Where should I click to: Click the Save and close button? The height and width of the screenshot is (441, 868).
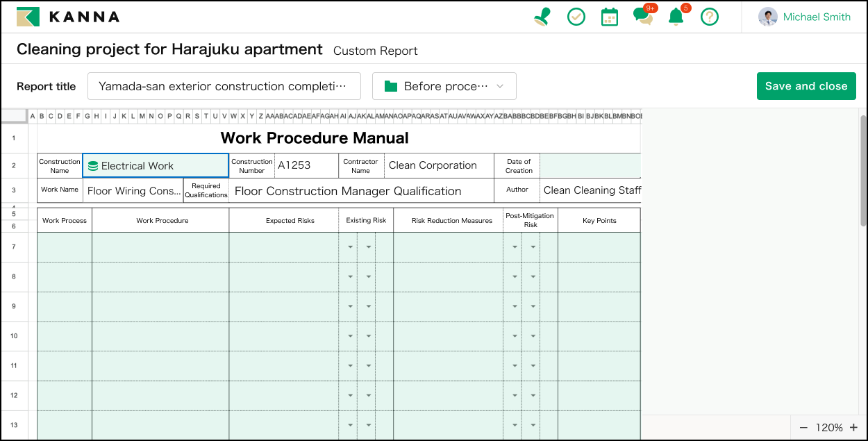coord(806,86)
